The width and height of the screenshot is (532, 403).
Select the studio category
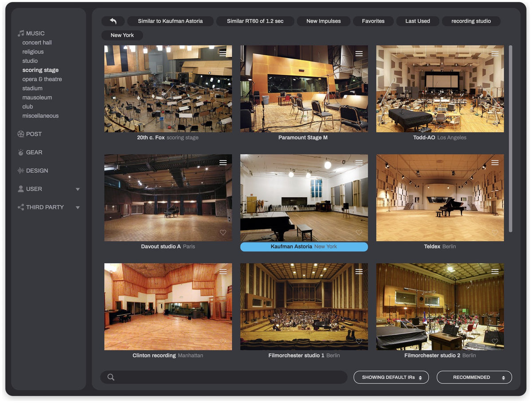click(x=30, y=61)
